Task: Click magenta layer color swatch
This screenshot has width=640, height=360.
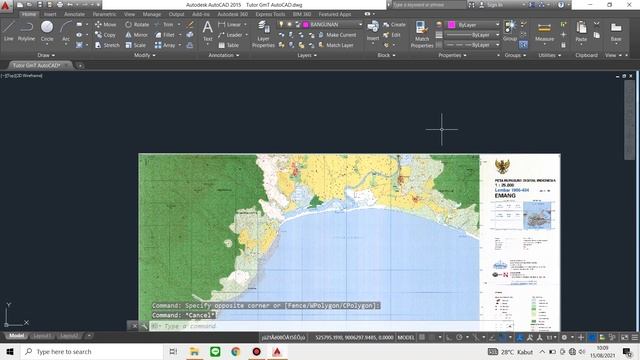Action: pos(306,24)
